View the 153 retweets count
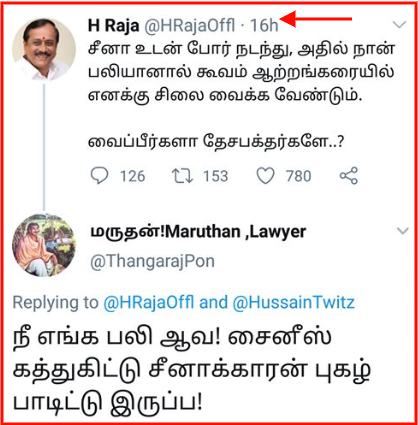Image resolution: width=418 pixels, height=425 pixels. click(216, 176)
